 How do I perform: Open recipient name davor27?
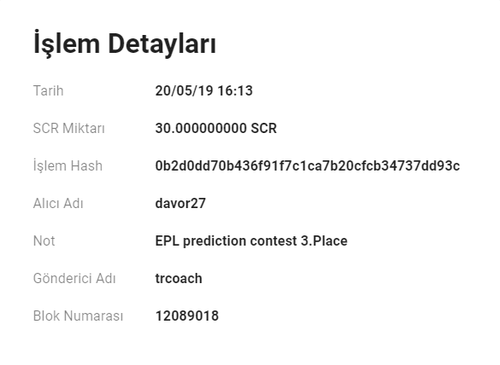coord(180,203)
